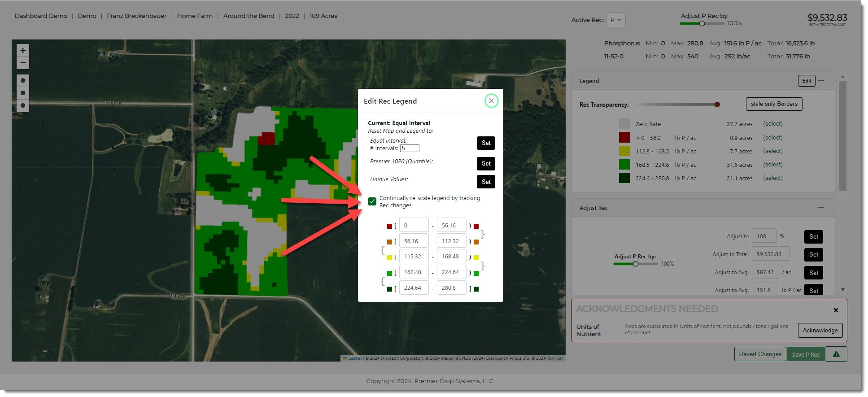The image size is (868, 397).
Task: Dismiss the Acknowledgments Needed panel
Action: click(836, 310)
